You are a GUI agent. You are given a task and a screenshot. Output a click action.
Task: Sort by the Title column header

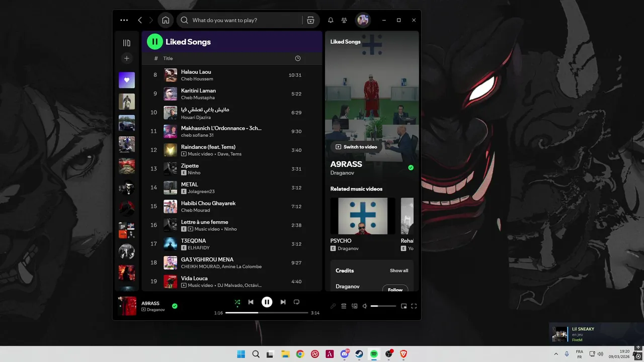coord(168,58)
